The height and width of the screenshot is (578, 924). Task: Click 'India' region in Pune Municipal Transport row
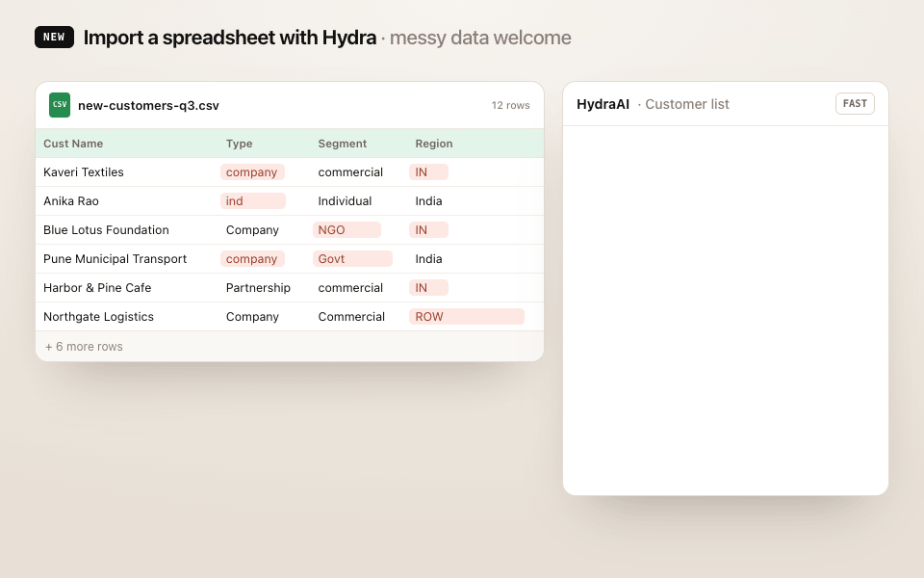coord(428,259)
